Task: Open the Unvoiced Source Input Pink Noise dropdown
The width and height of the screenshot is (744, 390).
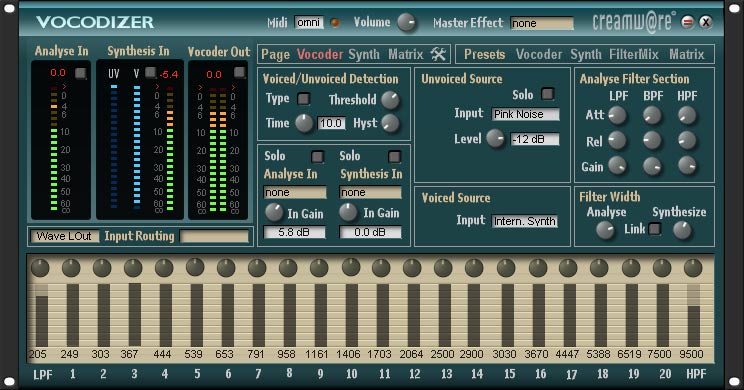Action: point(525,114)
